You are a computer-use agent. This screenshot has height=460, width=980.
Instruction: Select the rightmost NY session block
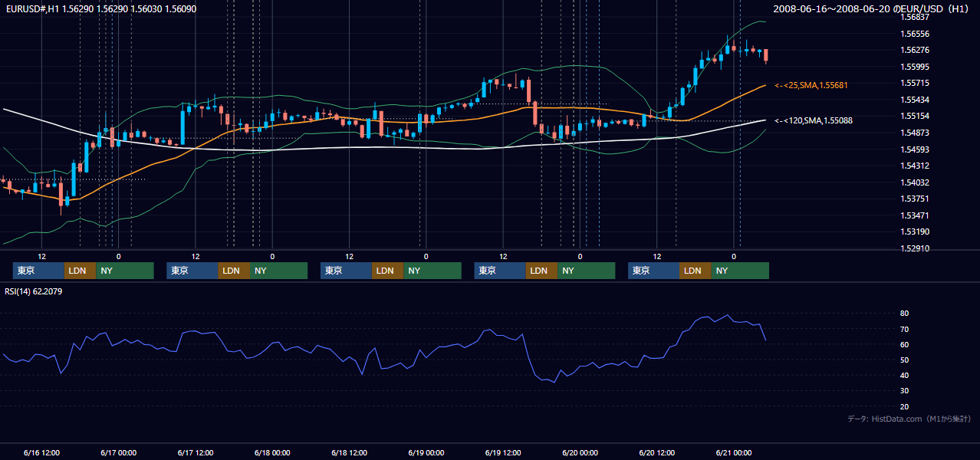pos(739,271)
